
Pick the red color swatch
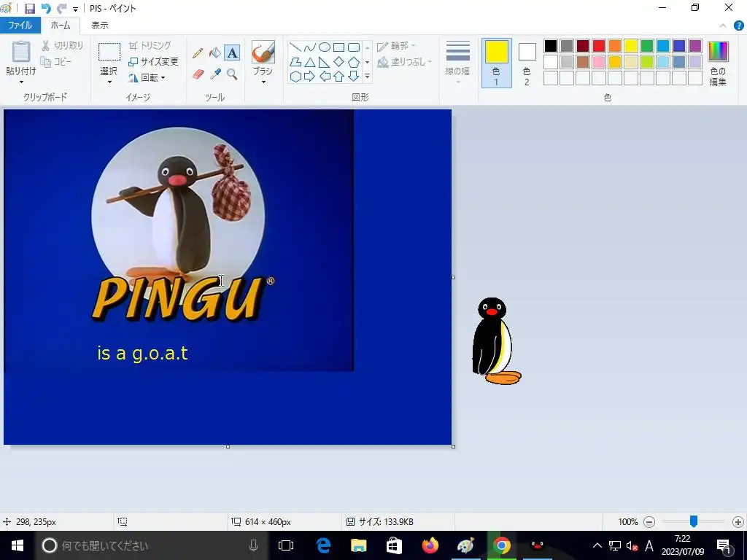tap(599, 46)
